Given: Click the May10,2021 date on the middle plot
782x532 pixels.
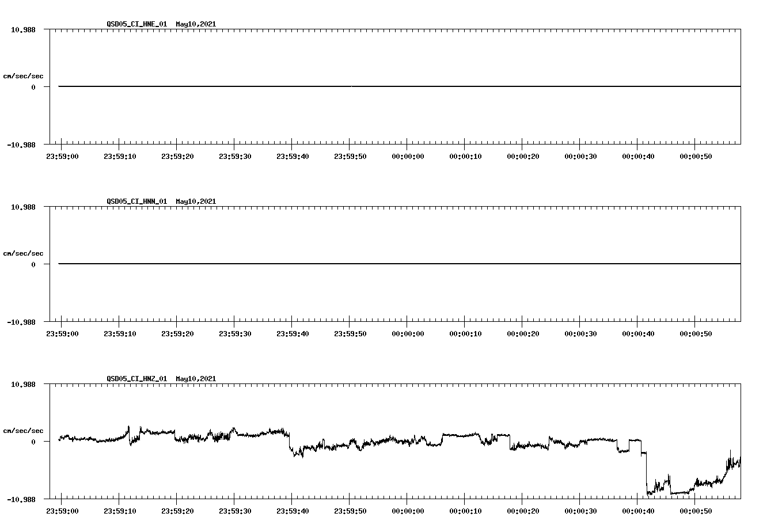Looking at the screenshot, I should pyautogui.click(x=196, y=201).
